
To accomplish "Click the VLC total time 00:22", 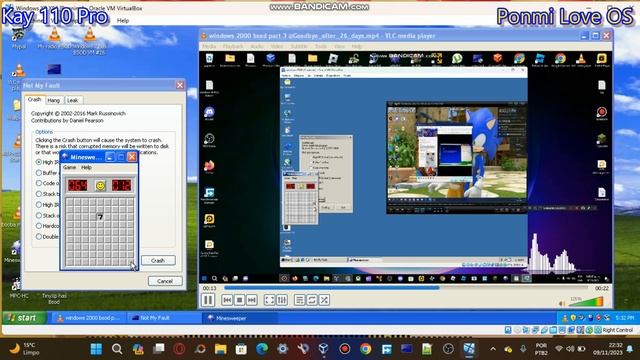I will click(x=602, y=288).
